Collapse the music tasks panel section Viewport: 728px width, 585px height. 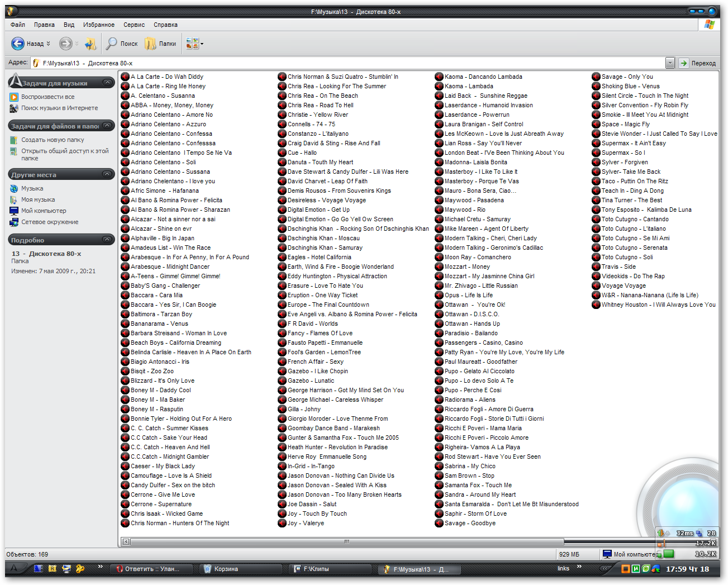(x=108, y=83)
